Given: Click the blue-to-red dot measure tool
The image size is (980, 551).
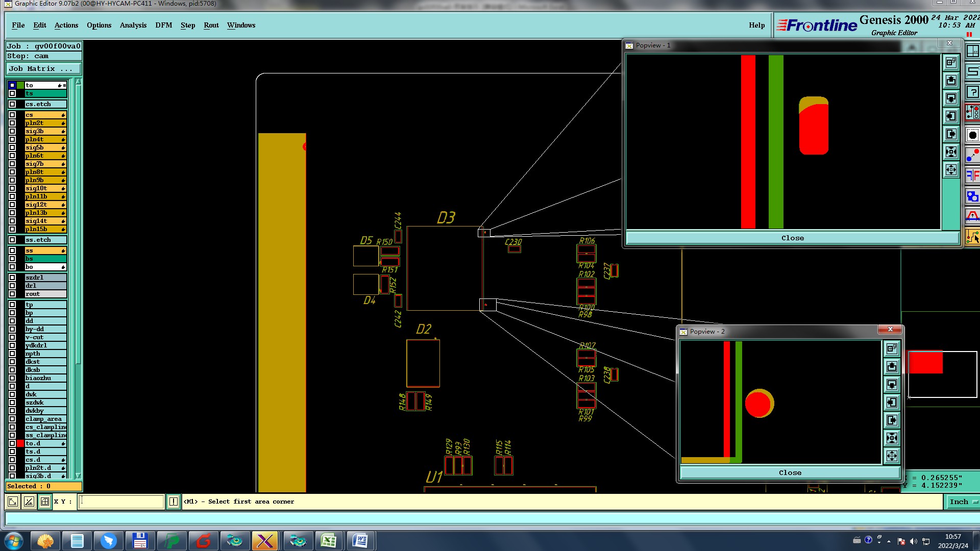Looking at the screenshot, I should coord(972,155).
